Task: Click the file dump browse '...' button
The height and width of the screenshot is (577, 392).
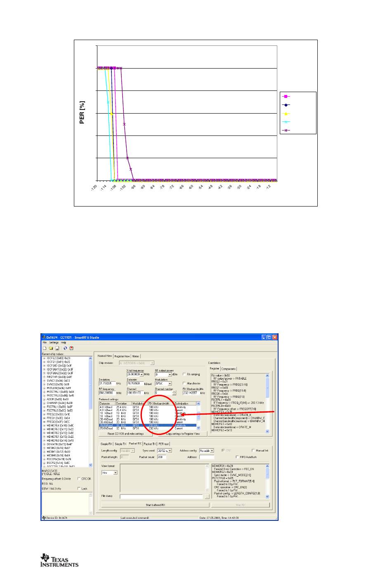Action: point(207,496)
